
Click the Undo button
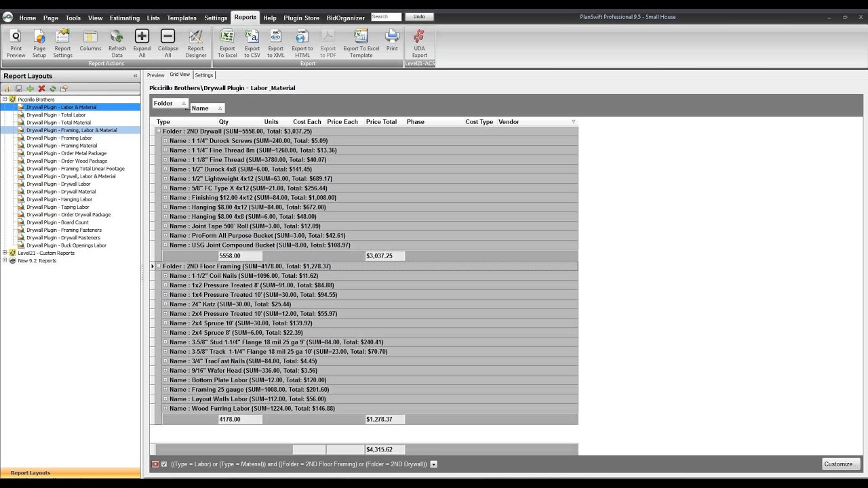click(419, 16)
